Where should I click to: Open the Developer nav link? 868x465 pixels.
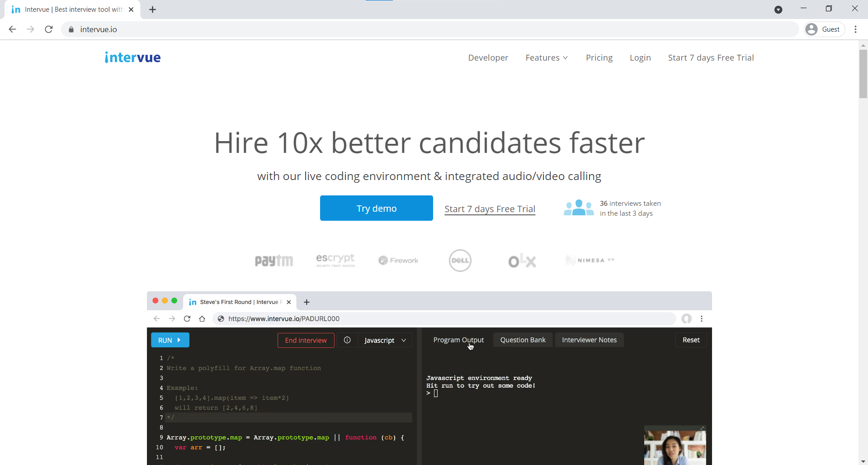[x=488, y=58]
